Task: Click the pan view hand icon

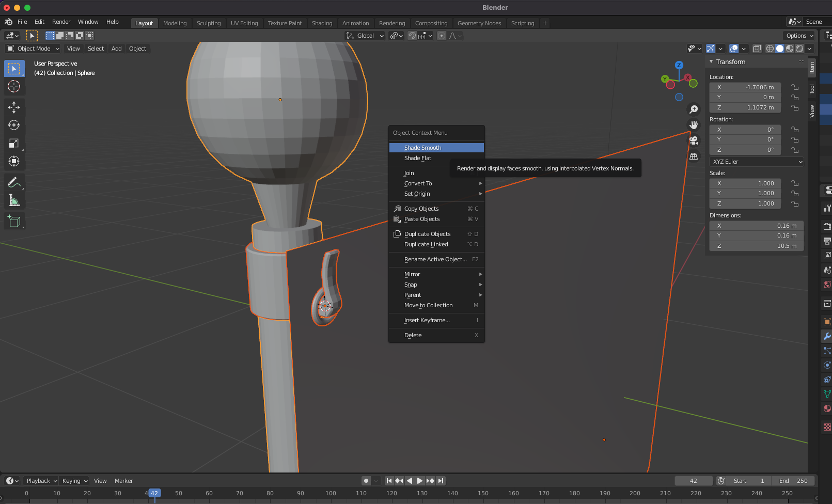Action: pos(694,125)
